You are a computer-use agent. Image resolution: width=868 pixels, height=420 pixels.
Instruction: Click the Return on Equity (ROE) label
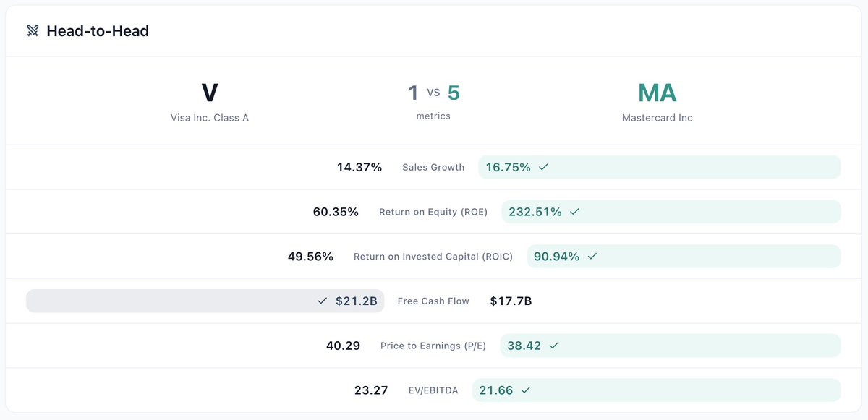[433, 212]
